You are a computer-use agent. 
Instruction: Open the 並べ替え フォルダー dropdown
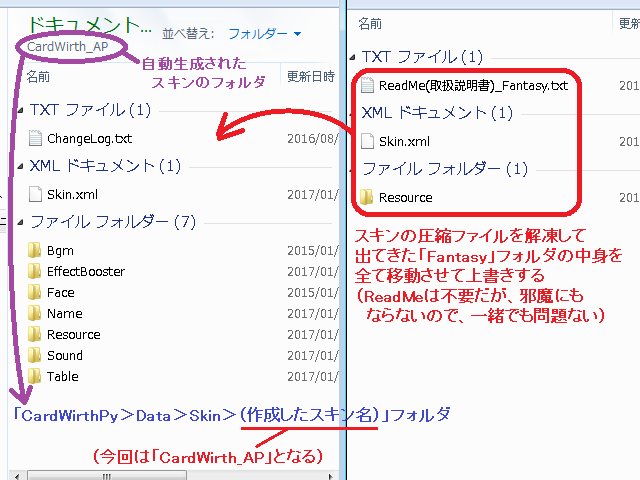(x=264, y=33)
